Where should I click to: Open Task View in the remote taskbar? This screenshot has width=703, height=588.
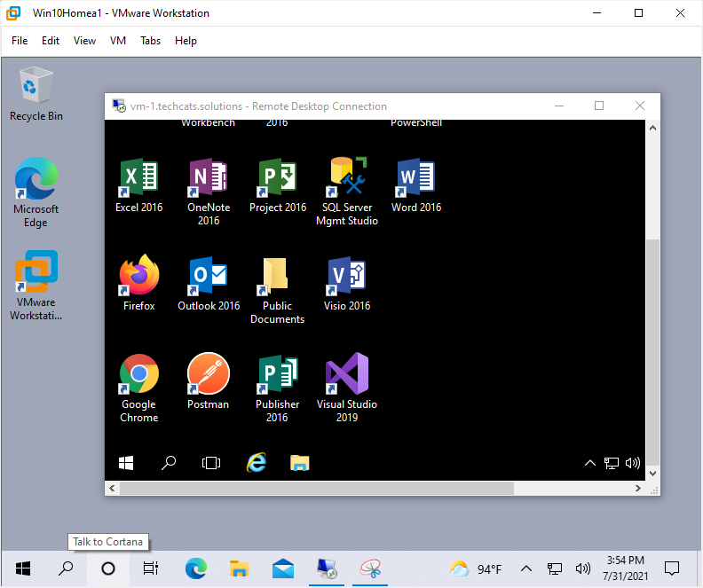click(x=211, y=463)
